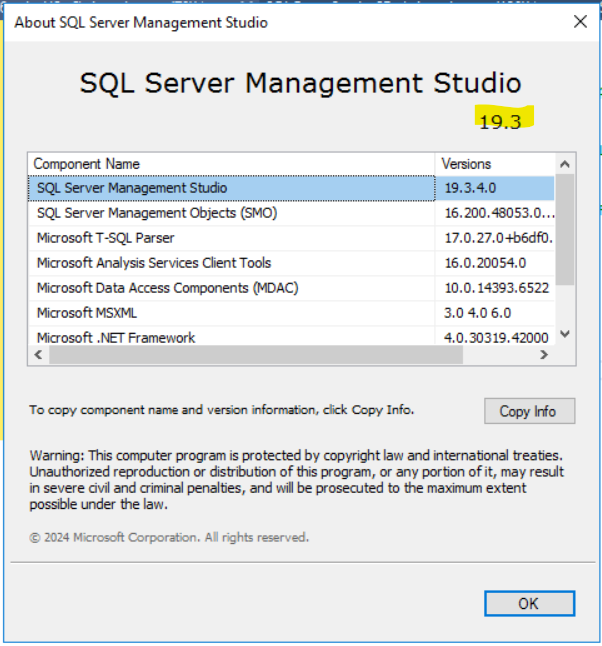This screenshot has height=646, width=602.
Task: Select the SQL Server Management Objects (SMO) row
Action: pyautogui.click(x=291, y=213)
